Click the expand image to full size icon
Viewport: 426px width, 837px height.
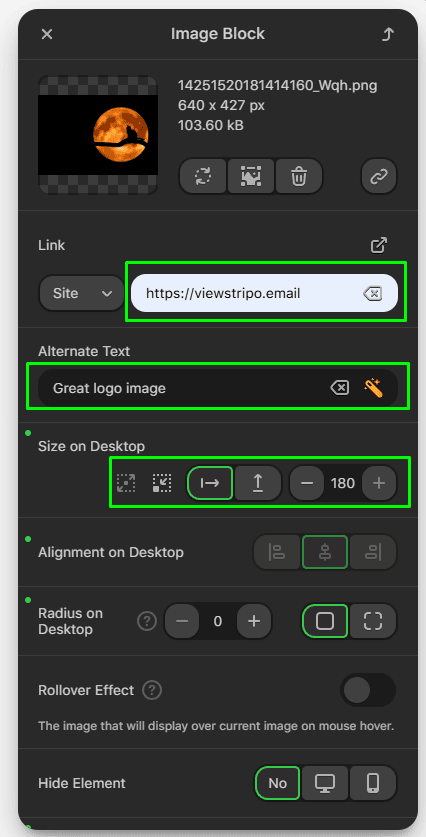(x=126, y=483)
